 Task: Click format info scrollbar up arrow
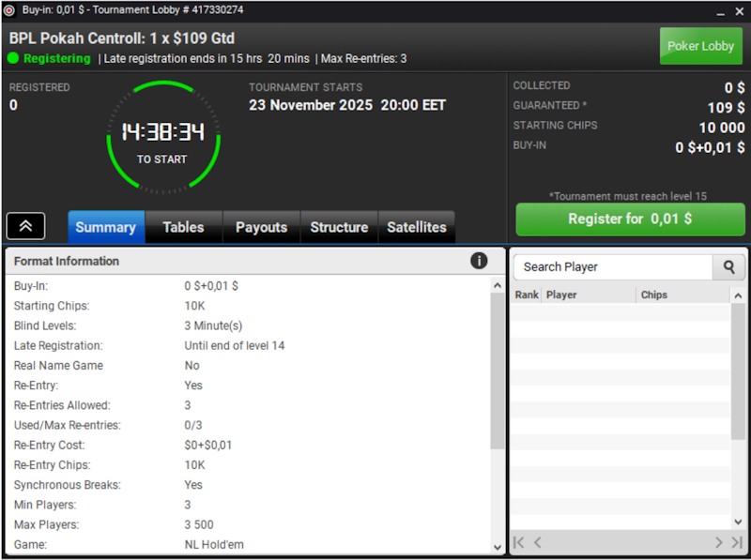[x=498, y=286]
